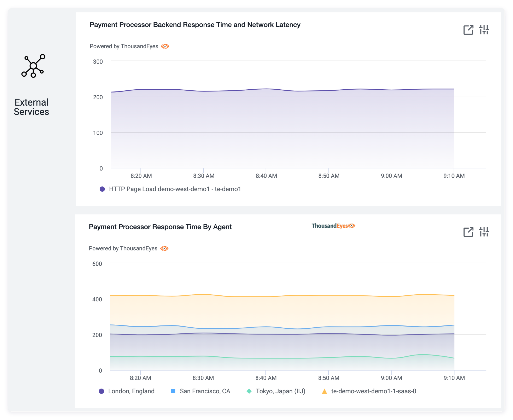Click 8:40 AM tick on top chart
Viewport: 513px width, 420px height.
266,176
